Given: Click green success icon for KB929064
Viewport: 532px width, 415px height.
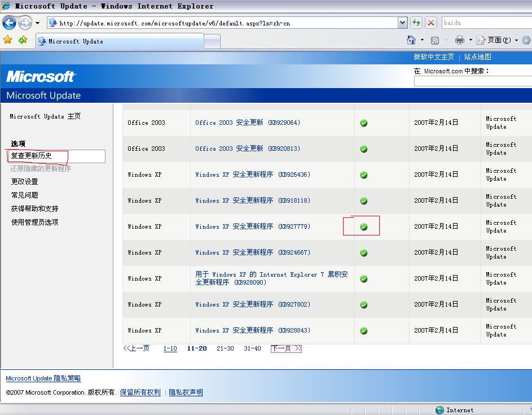Looking at the screenshot, I should [364, 123].
